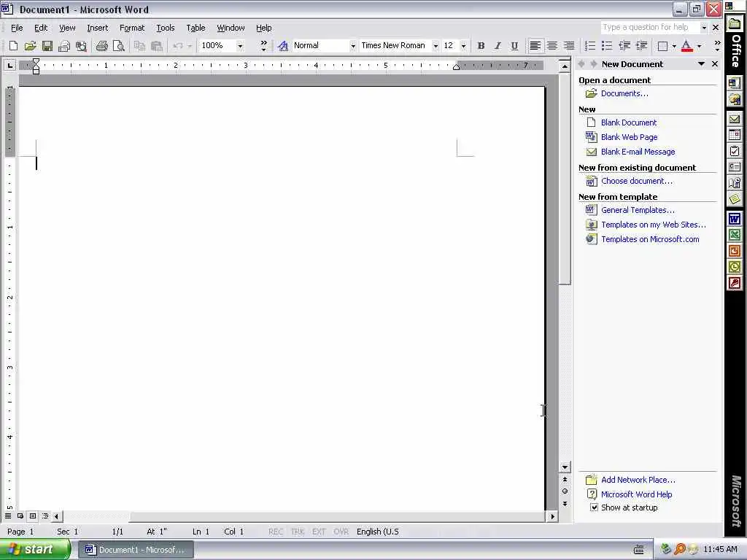Select Blank Document in the task pane
The image size is (747, 560).
pos(628,122)
